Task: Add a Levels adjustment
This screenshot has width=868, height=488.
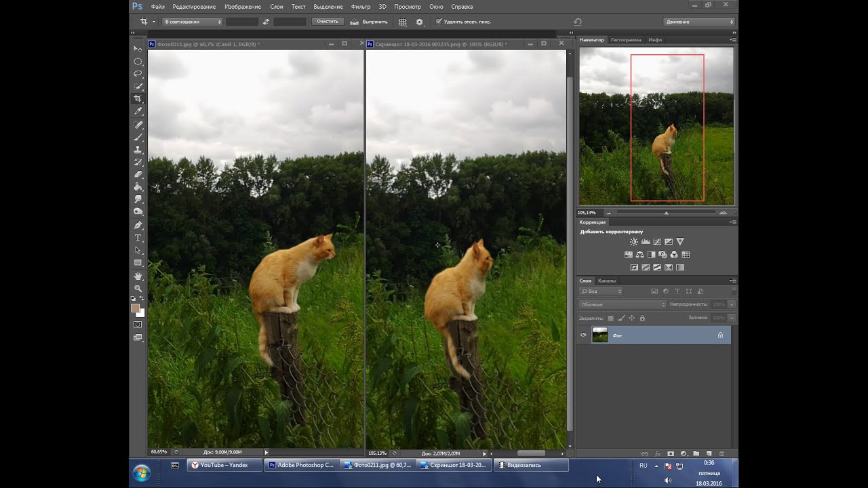Action: click(x=646, y=242)
